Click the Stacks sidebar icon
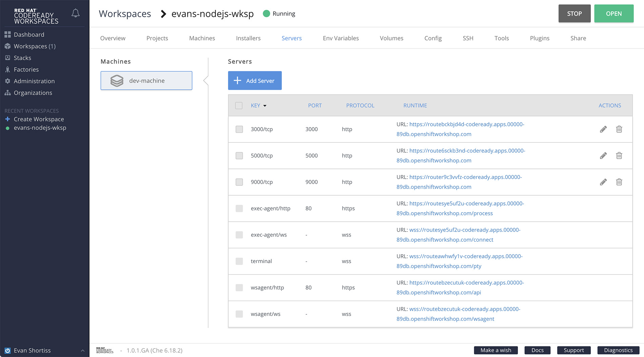644x357 pixels. (x=7, y=58)
